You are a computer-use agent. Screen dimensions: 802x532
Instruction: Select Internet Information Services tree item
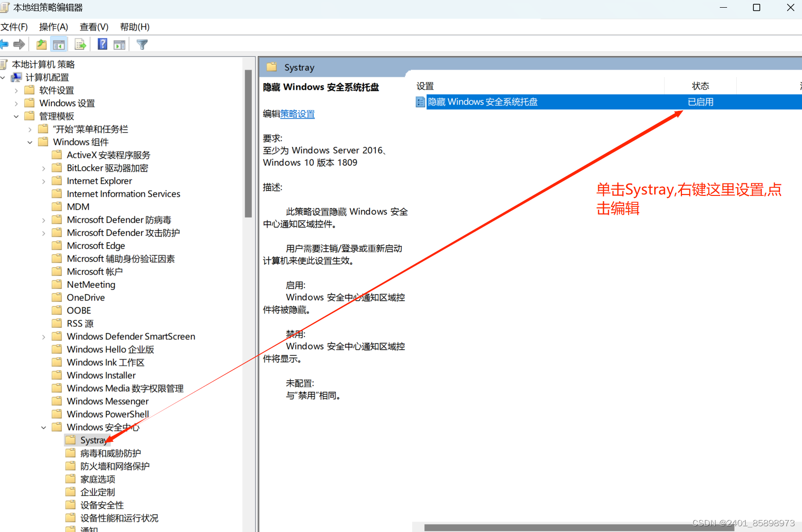click(x=123, y=193)
